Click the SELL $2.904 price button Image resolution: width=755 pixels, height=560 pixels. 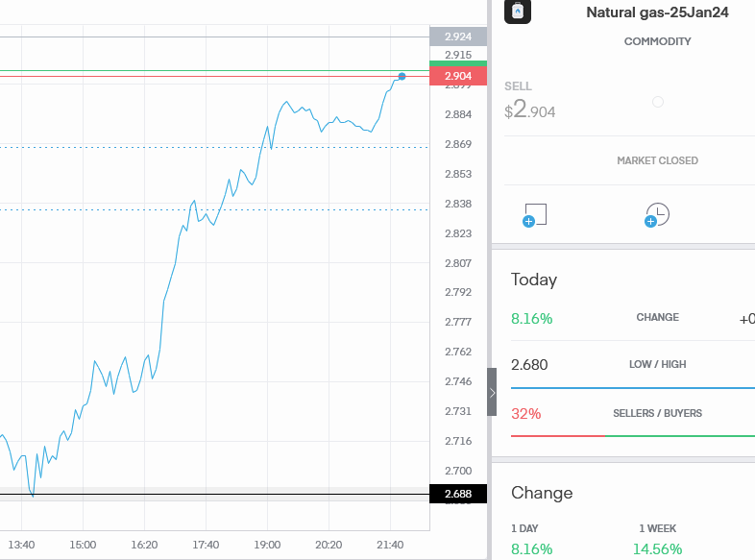pyautogui.click(x=530, y=102)
